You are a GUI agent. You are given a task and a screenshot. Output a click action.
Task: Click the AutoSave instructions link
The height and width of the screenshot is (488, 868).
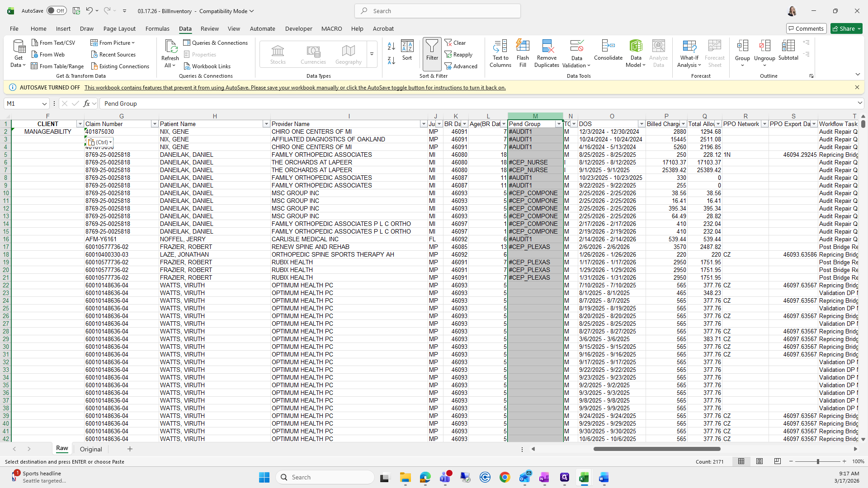[295, 88]
